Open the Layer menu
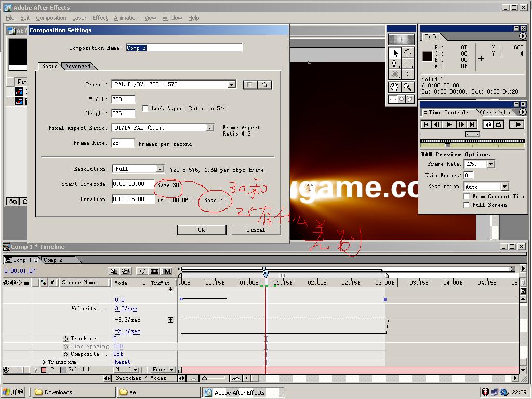The image size is (532, 399). point(79,18)
